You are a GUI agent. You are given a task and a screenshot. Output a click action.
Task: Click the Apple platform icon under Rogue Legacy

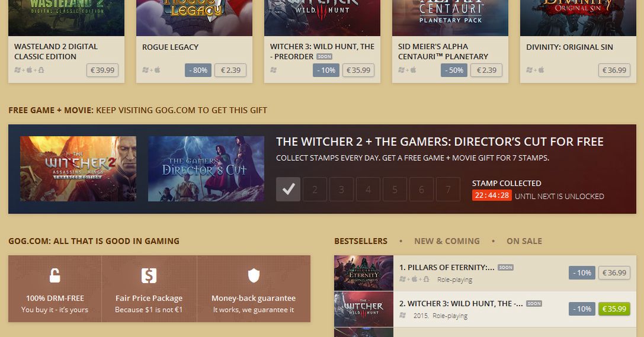158,70
